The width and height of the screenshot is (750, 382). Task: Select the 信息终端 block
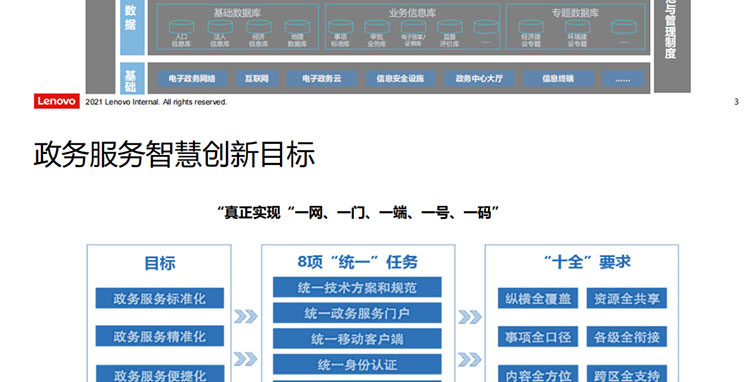point(558,78)
